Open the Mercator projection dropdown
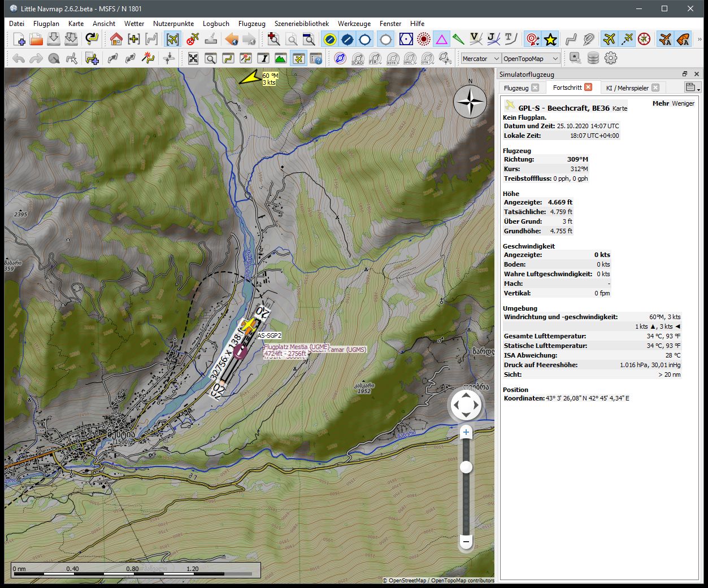Viewport: 708px width, 588px height. point(480,59)
